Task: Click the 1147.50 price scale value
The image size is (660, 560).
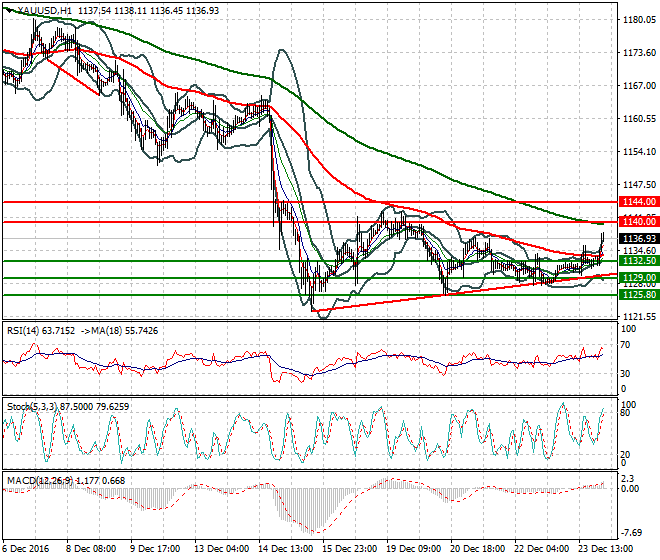Action: point(639,184)
